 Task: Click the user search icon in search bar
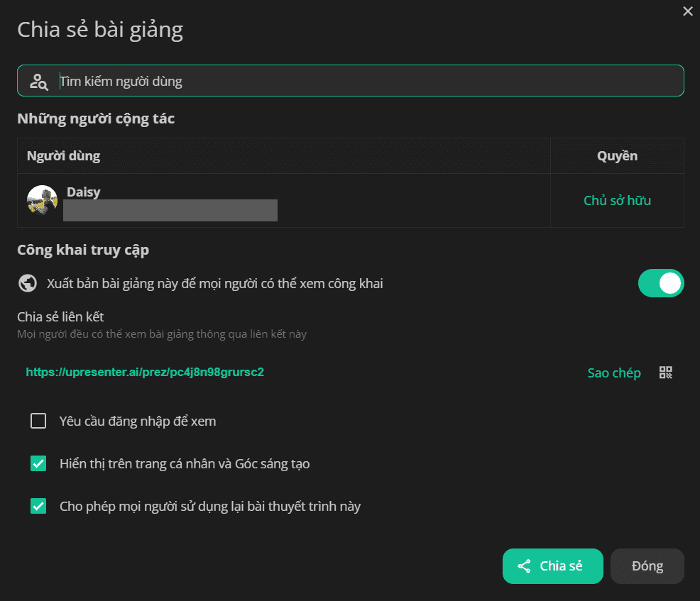coord(39,82)
